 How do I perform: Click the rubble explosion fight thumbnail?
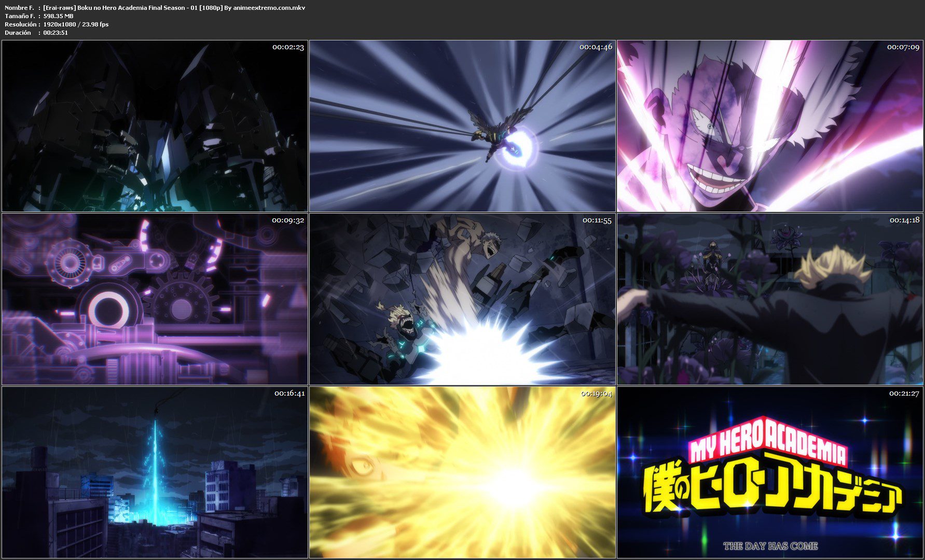click(462, 299)
